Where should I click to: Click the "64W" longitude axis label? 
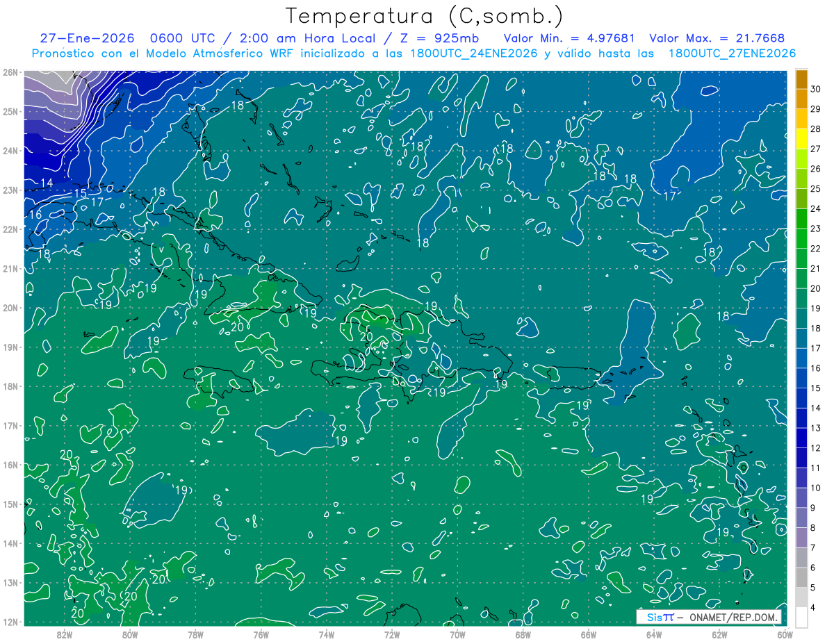(x=654, y=634)
